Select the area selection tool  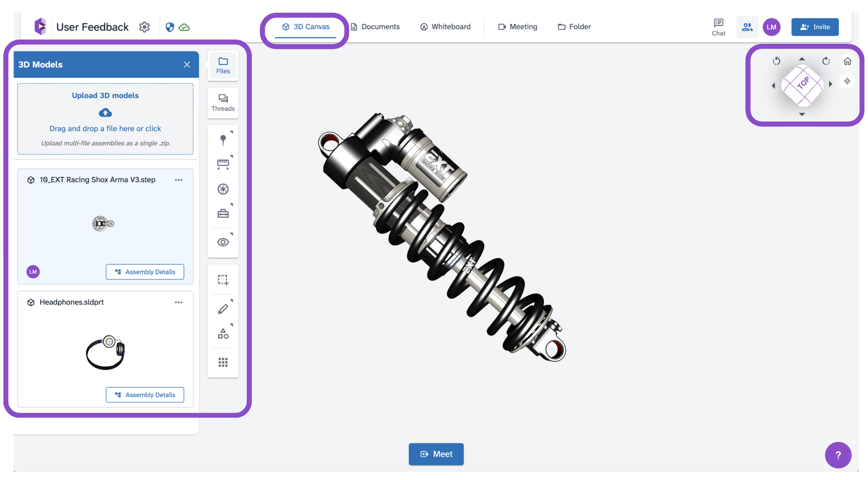point(223,280)
